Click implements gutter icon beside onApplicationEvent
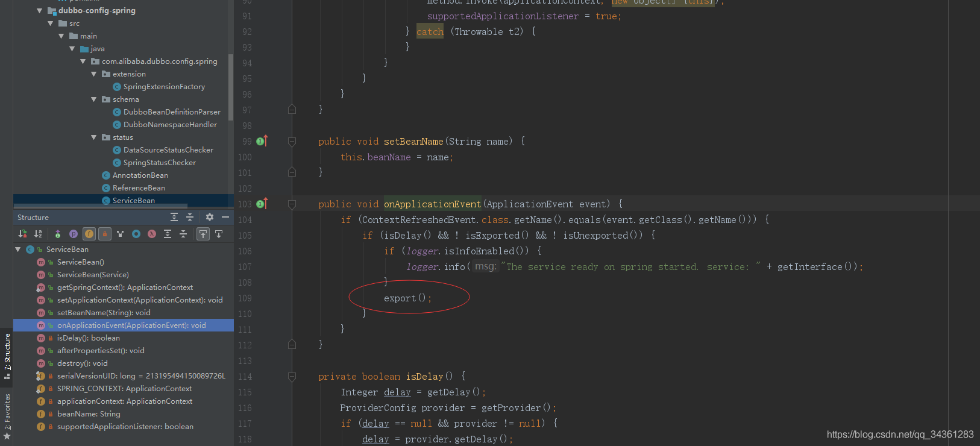 (262, 204)
